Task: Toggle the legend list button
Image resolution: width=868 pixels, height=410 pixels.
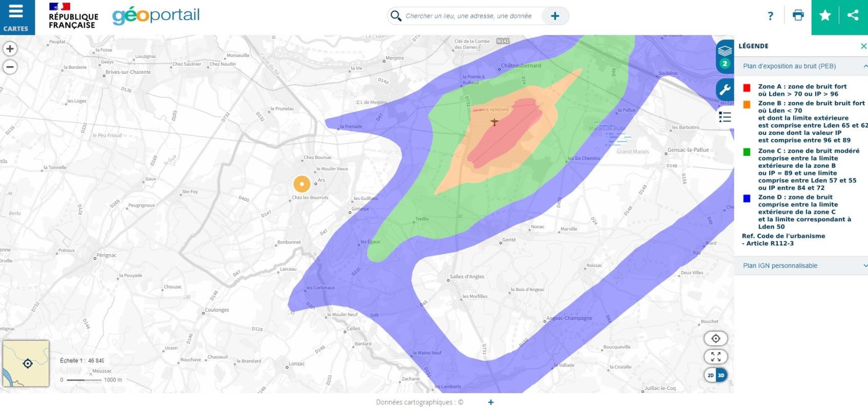Action: click(x=725, y=117)
